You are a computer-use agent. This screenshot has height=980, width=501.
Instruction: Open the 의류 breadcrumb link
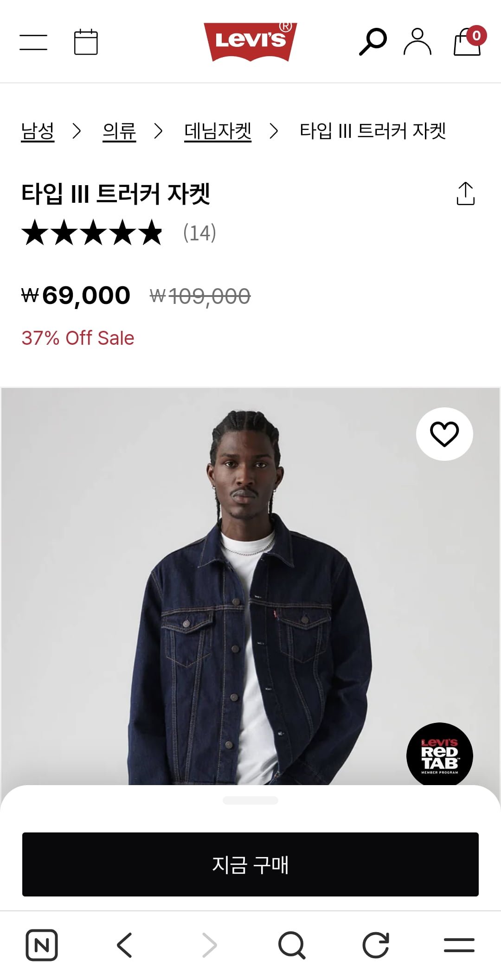(119, 131)
